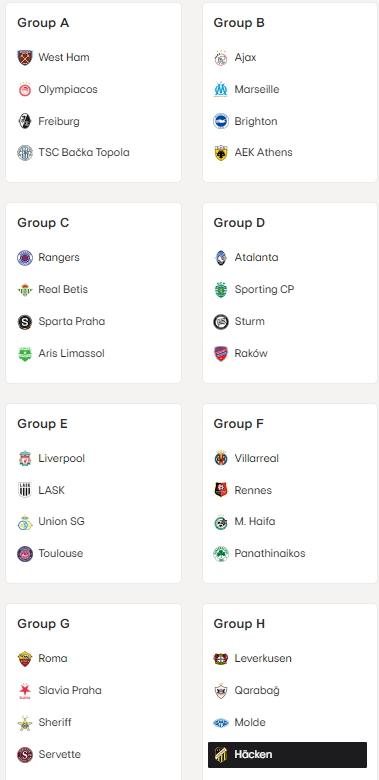Click the Marseille club logo

point(221,90)
